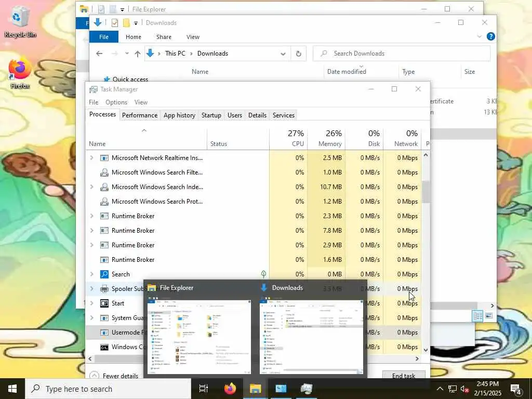Click the Search Downloads field
Screen dimensions: 532x399
point(402,54)
